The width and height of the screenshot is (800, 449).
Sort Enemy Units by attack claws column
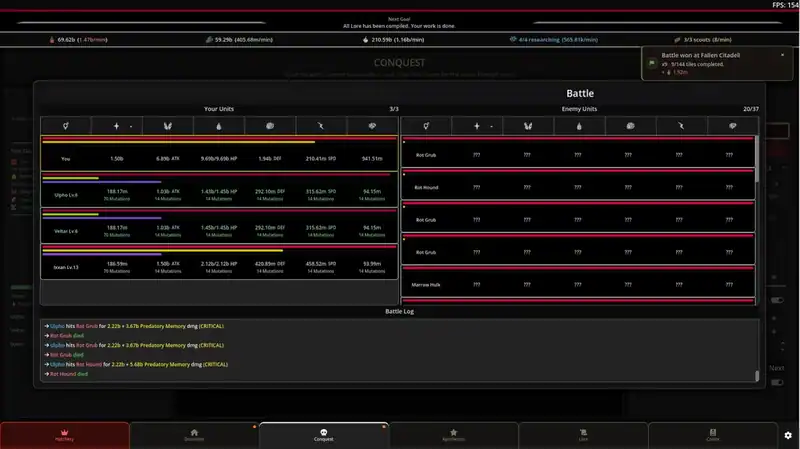coord(528,126)
